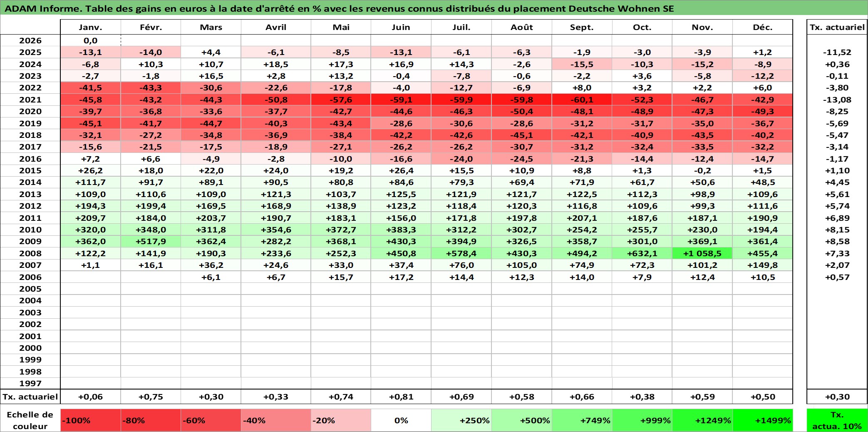Viewport: 868px width, 432px height.
Task: Click the +632,1 cell for Oct. 2008
Action: tap(642, 253)
